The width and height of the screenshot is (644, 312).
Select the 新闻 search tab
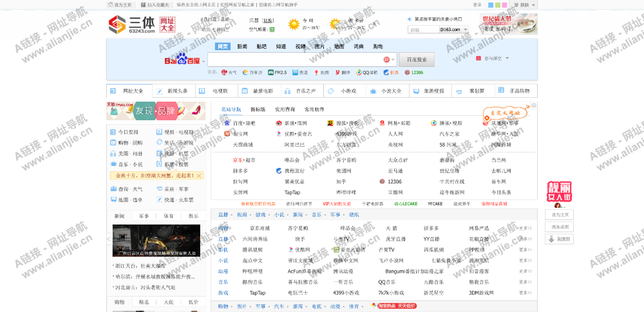coord(241,46)
